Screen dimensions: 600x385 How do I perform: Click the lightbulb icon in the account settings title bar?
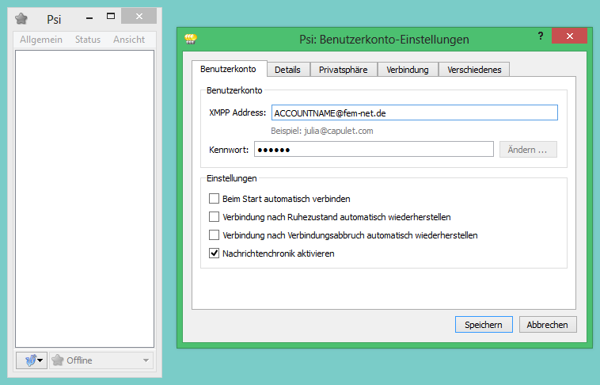coord(191,39)
